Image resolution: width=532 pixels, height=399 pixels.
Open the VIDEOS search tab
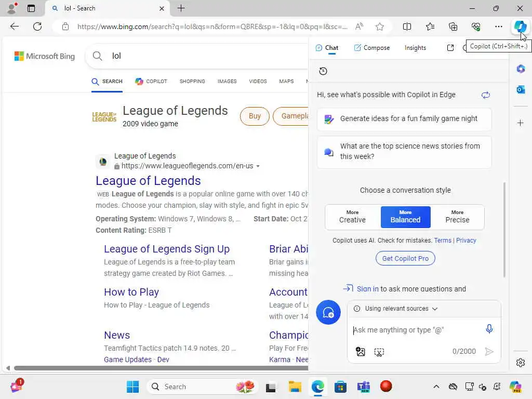click(x=258, y=82)
